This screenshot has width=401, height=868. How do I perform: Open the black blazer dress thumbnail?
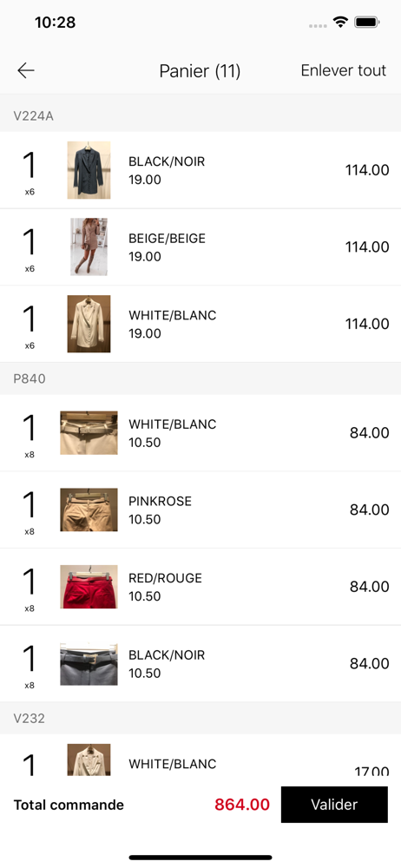[89, 170]
